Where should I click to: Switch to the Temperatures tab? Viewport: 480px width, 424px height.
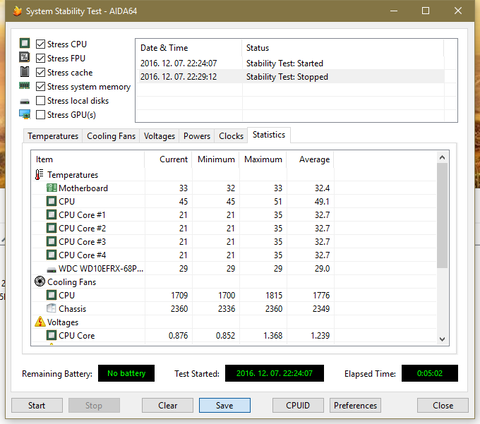(53, 136)
